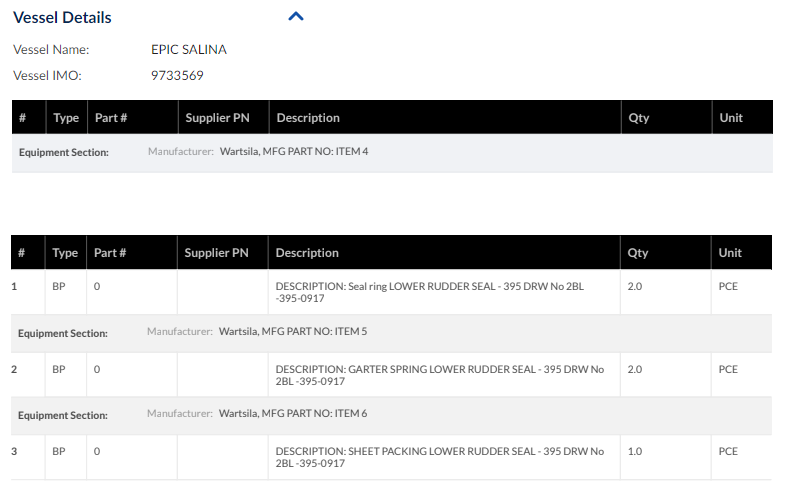Click row number 2 in the parts table

coord(14,370)
